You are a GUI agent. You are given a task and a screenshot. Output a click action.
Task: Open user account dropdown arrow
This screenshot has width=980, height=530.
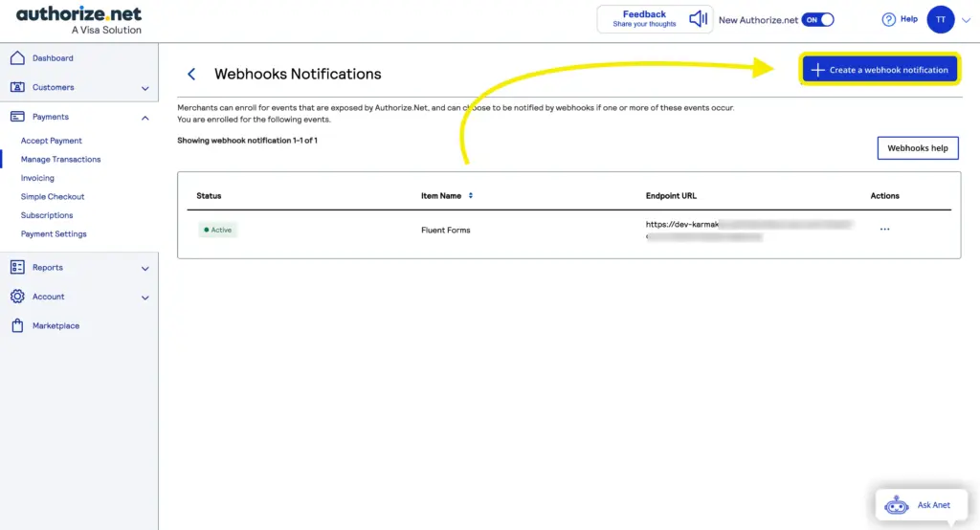[x=966, y=20]
